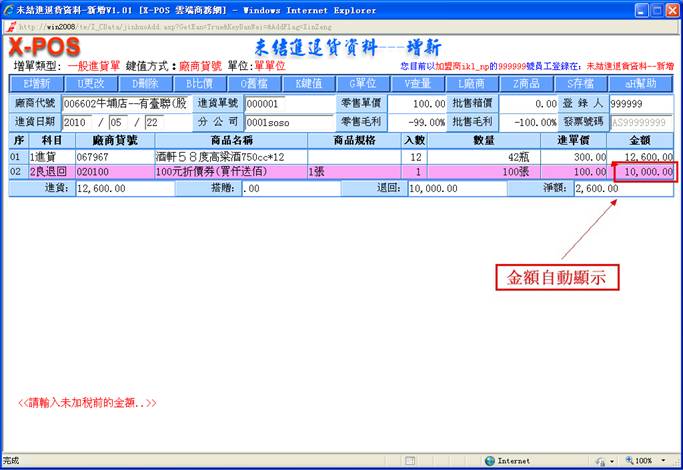The height and width of the screenshot is (470, 683).
Task: Open the L廠商 vendor button
Action: [472, 83]
